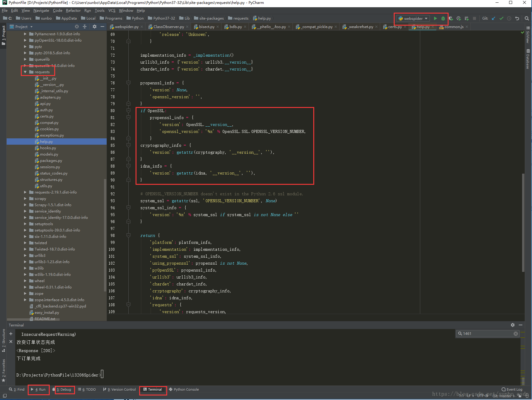The width and height of the screenshot is (532, 400).
Task: Open Terminal panel settings gear
Action: click(513, 325)
